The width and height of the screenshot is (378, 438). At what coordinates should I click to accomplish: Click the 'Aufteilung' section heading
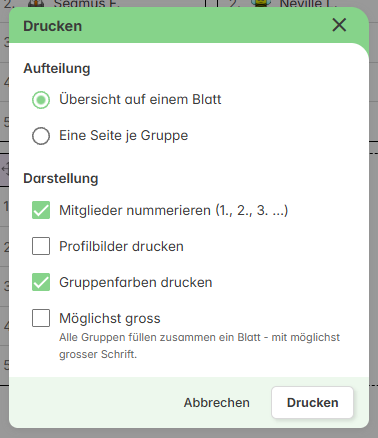(57, 69)
